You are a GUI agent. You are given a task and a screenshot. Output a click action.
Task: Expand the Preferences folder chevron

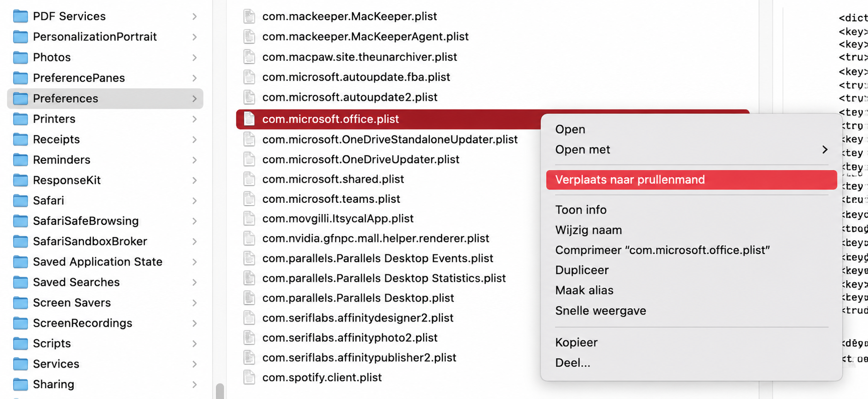[x=194, y=99]
